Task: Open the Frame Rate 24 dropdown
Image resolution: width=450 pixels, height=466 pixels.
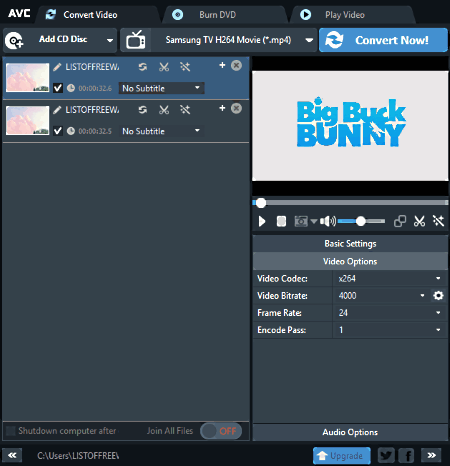Action: point(390,313)
